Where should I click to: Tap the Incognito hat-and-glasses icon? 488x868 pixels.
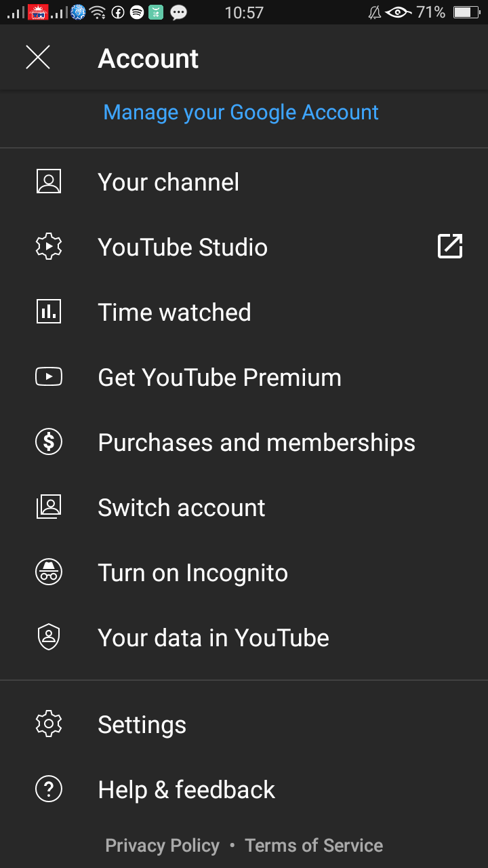pyautogui.click(x=49, y=572)
